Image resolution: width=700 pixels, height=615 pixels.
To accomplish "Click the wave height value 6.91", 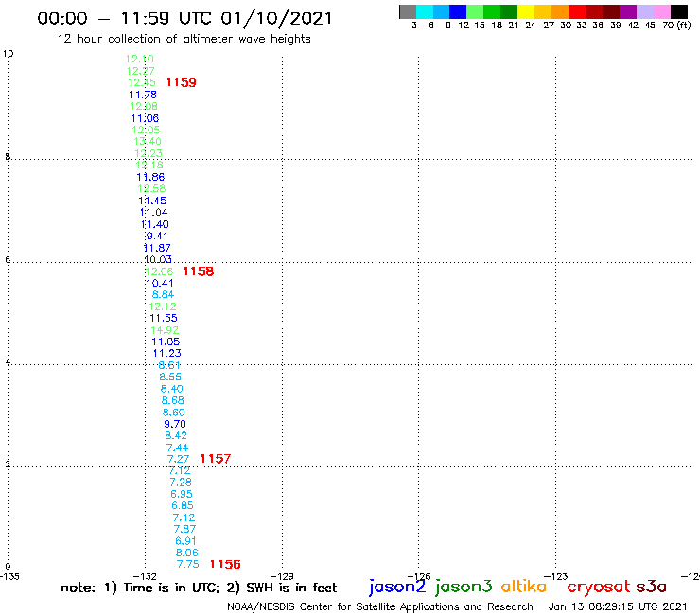I will [185, 541].
